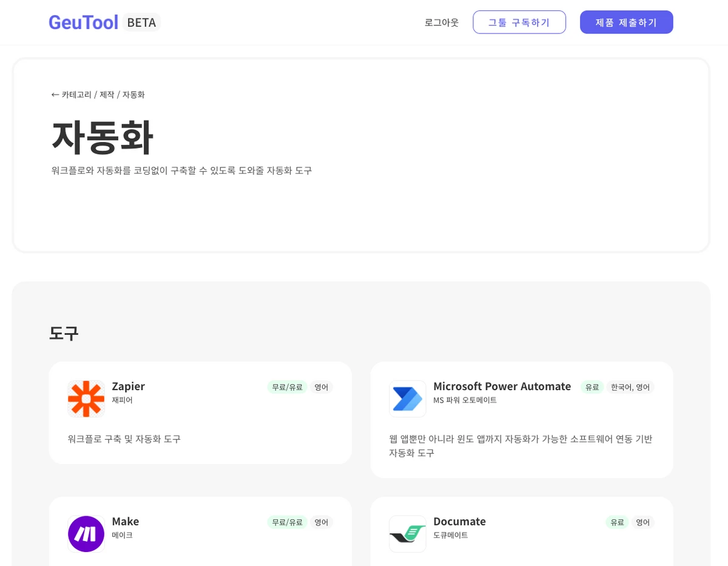Image resolution: width=728 pixels, height=566 pixels.
Task: Click 무료/유료 tag on Make card
Action: click(287, 522)
